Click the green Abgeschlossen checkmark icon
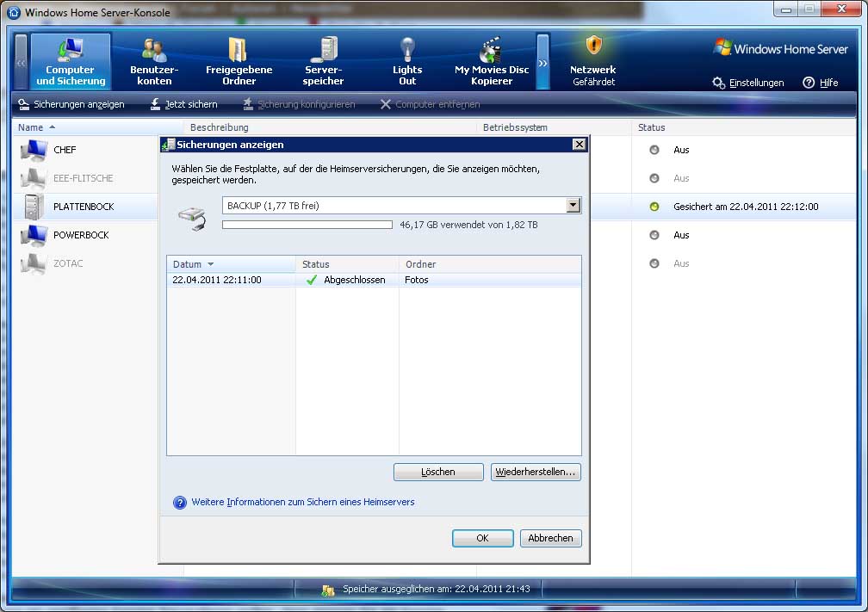This screenshot has height=612, width=868. [x=312, y=280]
